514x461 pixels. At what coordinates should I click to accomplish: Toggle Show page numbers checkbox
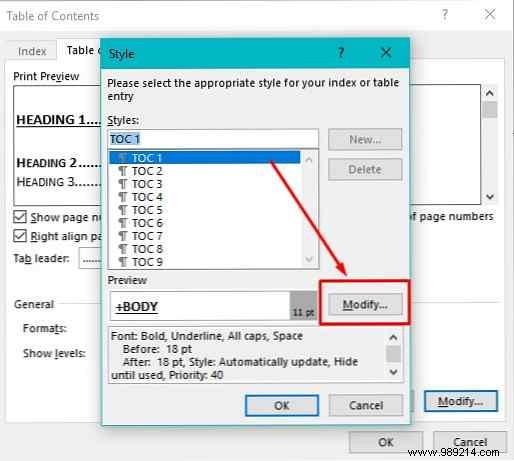coord(20,217)
